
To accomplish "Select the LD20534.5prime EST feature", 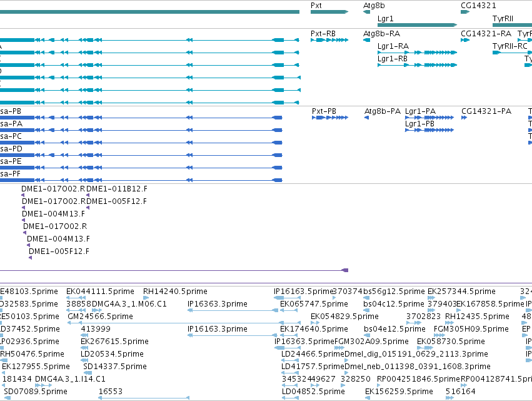I will [x=84, y=360].
